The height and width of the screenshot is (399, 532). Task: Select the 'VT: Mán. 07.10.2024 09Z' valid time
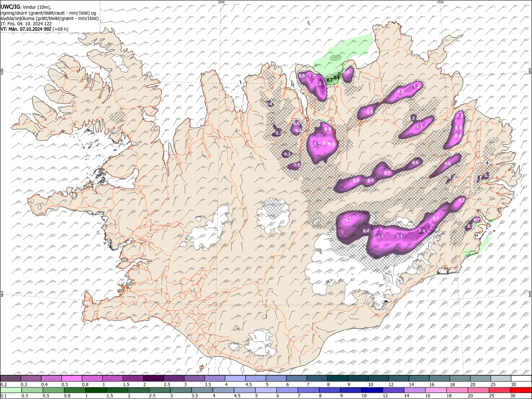point(26,29)
